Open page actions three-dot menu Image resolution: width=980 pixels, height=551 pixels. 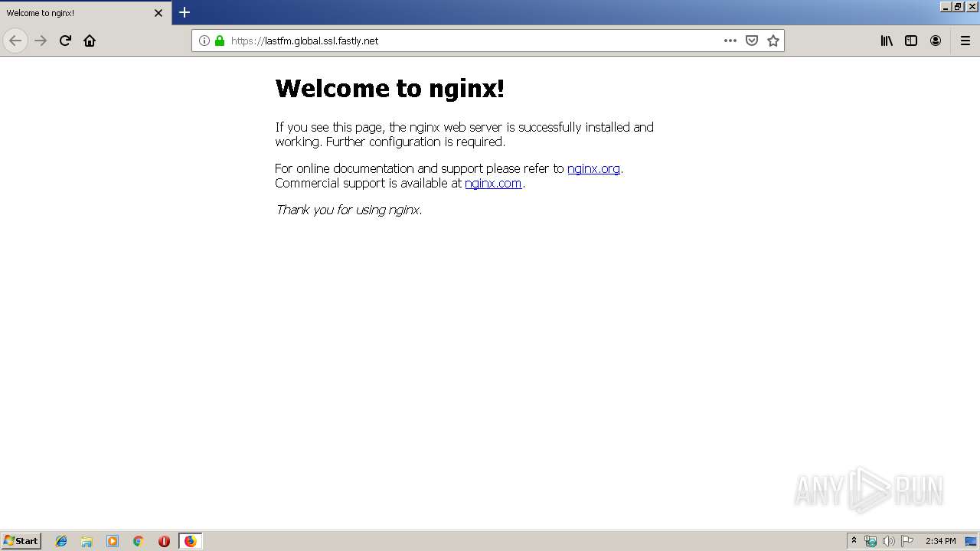pos(730,41)
